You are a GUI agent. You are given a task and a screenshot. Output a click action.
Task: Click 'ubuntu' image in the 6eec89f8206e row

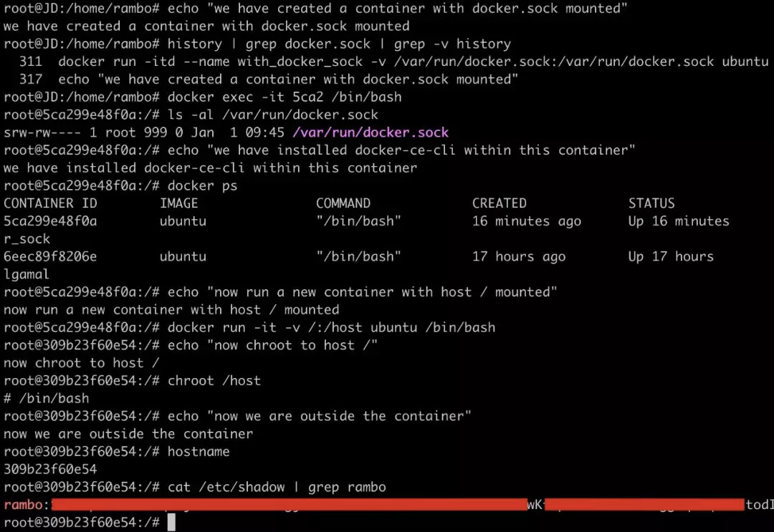(x=183, y=256)
